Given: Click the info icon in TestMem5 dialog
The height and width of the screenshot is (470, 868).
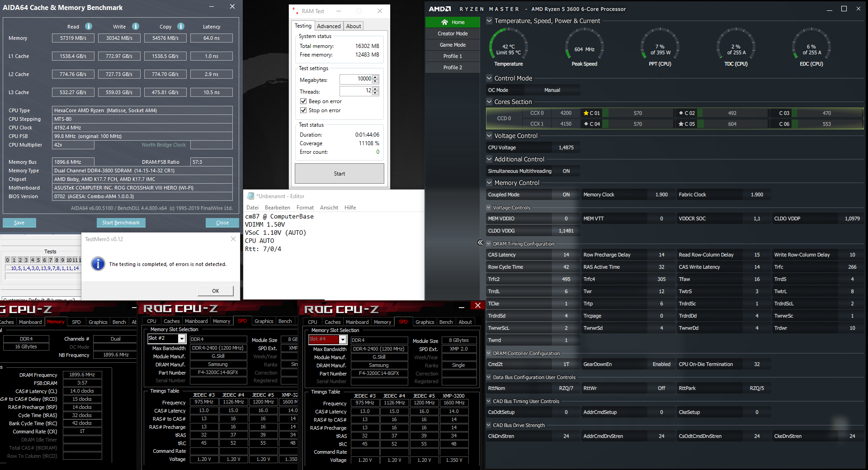Looking at the screenshot, I should (98, 264).
